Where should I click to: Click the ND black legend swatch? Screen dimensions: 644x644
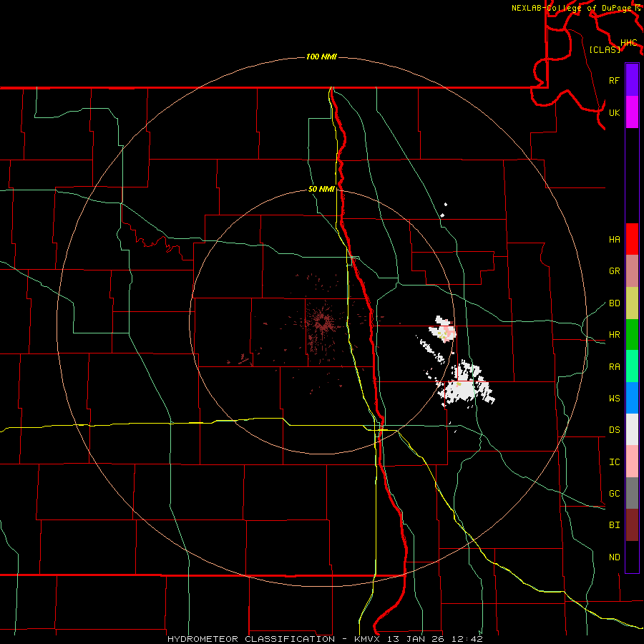pos(632,557)
